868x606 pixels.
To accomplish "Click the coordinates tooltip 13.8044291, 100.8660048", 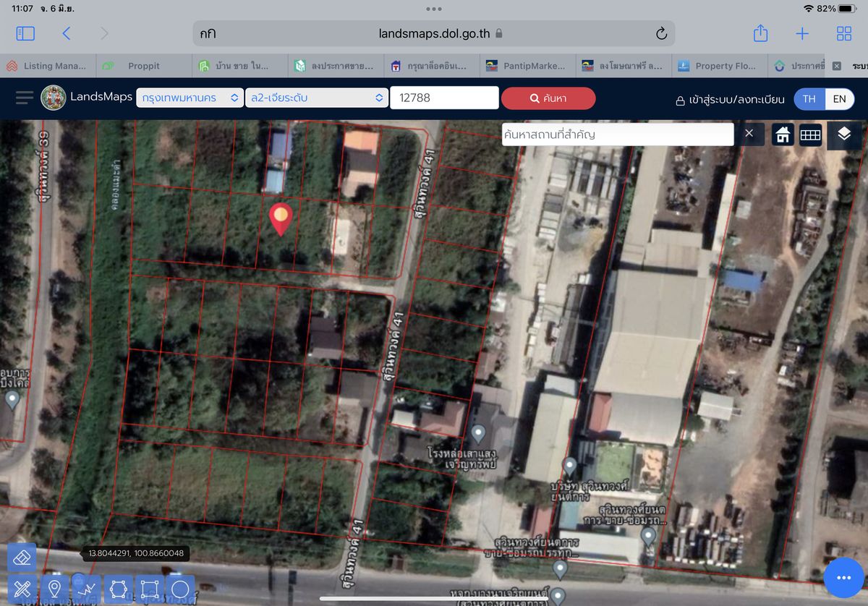I will pos(136,553).
